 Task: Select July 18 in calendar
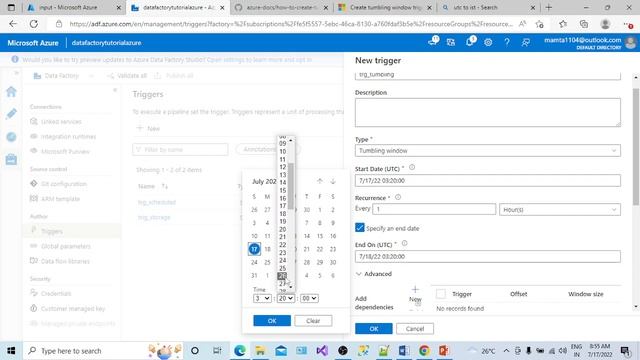267,249
